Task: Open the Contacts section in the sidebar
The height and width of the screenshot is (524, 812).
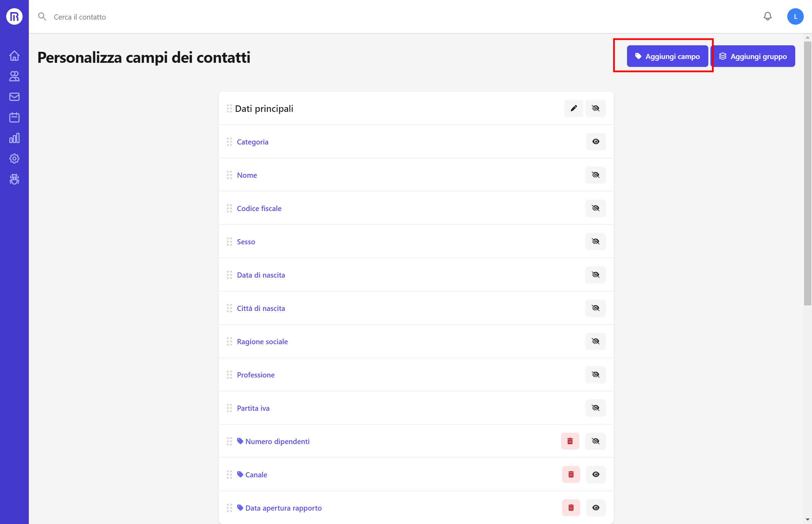Action: click(x=14, y=76)
